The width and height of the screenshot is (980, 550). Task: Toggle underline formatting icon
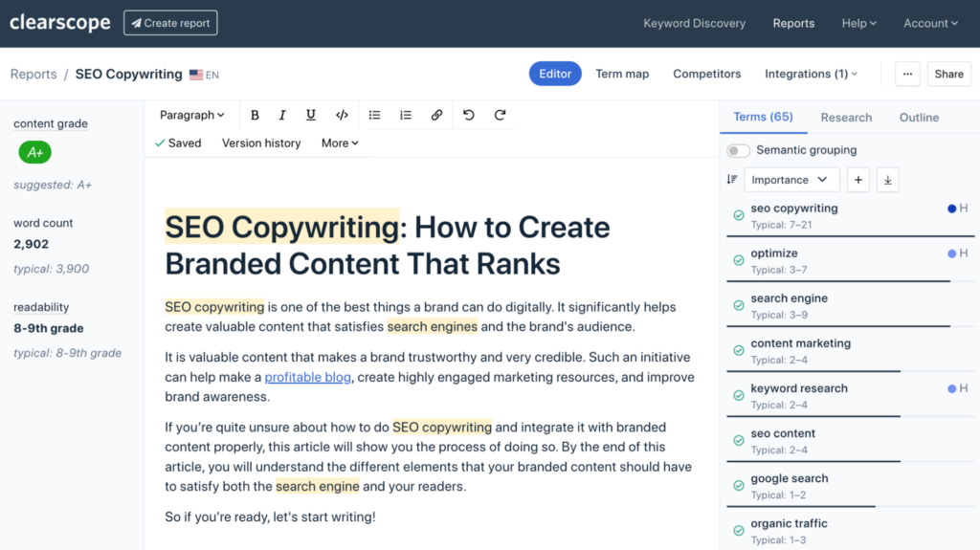coord(311,115)
